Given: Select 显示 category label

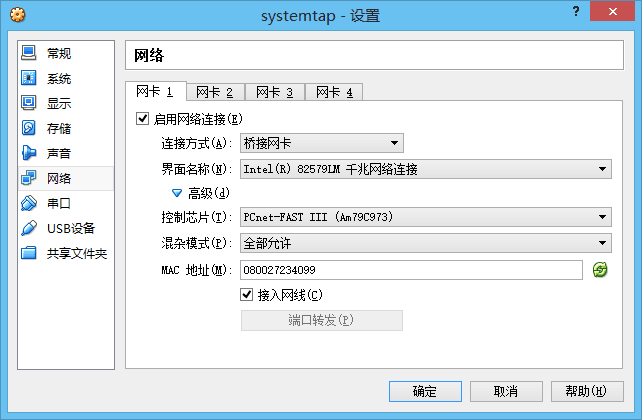Looking at the screenshot, I should [59, 103].
